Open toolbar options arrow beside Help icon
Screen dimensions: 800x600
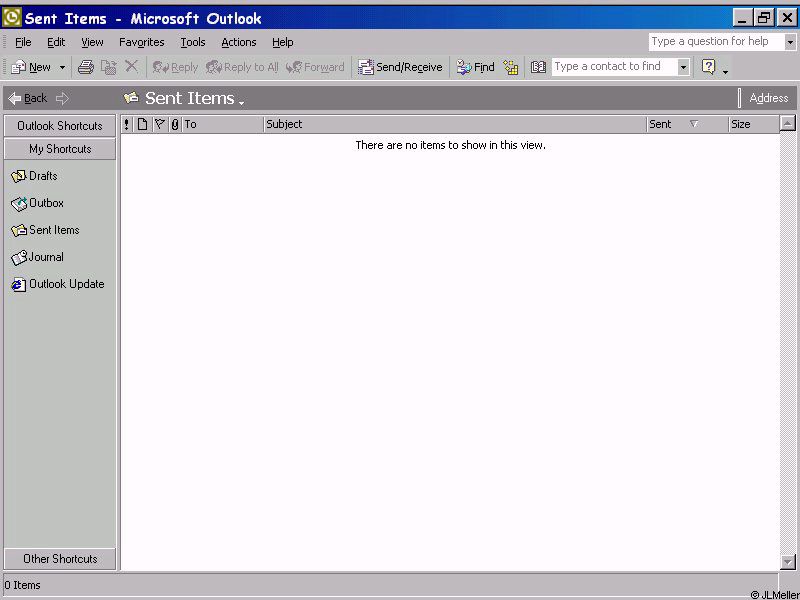(726, 71)
